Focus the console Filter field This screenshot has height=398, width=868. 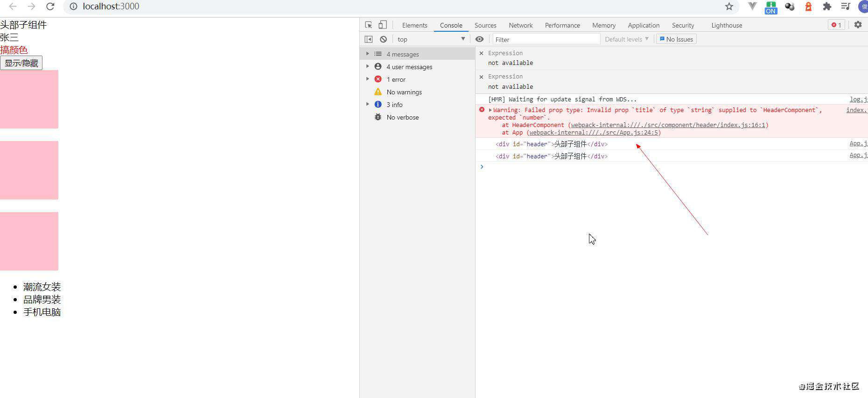tap(546, 39)
